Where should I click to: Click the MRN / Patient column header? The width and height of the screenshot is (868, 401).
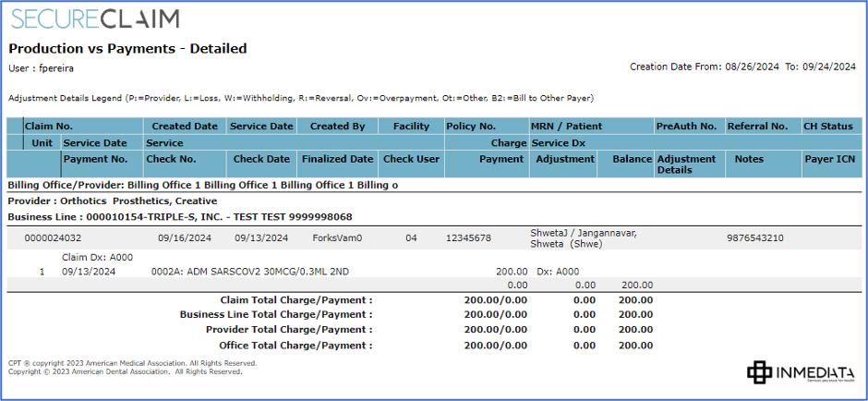pyautogui.click(x=566, y=127)
